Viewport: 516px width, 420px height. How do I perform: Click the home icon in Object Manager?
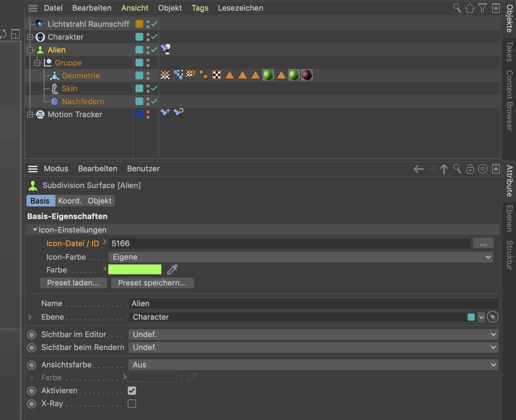(x=470, y=8)
